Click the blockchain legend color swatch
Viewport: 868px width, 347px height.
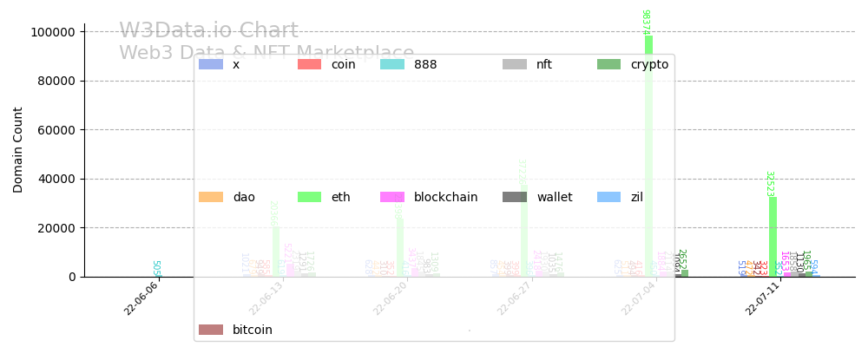click(392, 197)
